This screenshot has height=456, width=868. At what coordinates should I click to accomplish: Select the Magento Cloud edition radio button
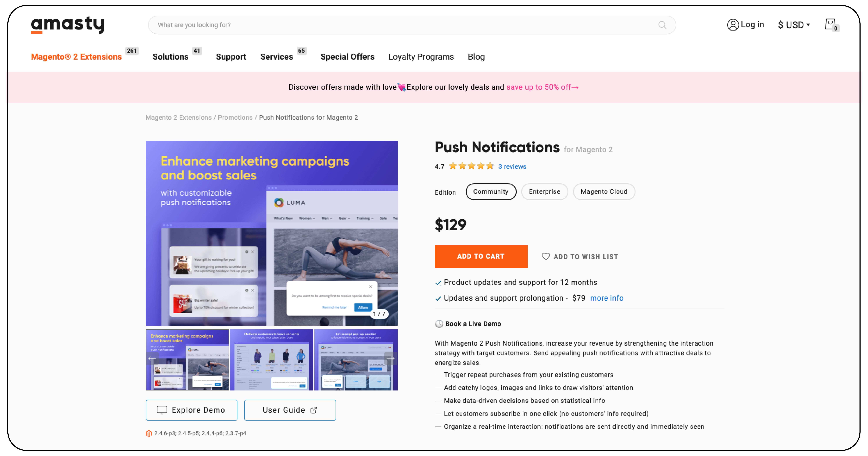pos(604,192)
